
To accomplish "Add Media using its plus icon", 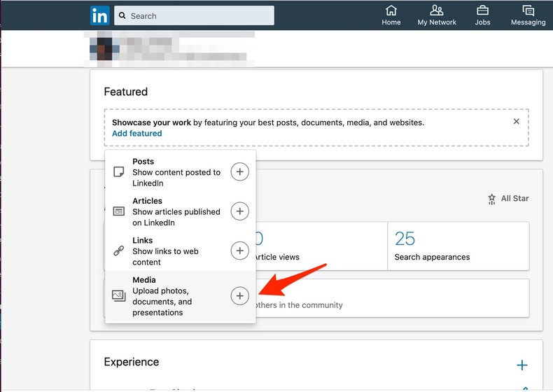I will point(239,296).
